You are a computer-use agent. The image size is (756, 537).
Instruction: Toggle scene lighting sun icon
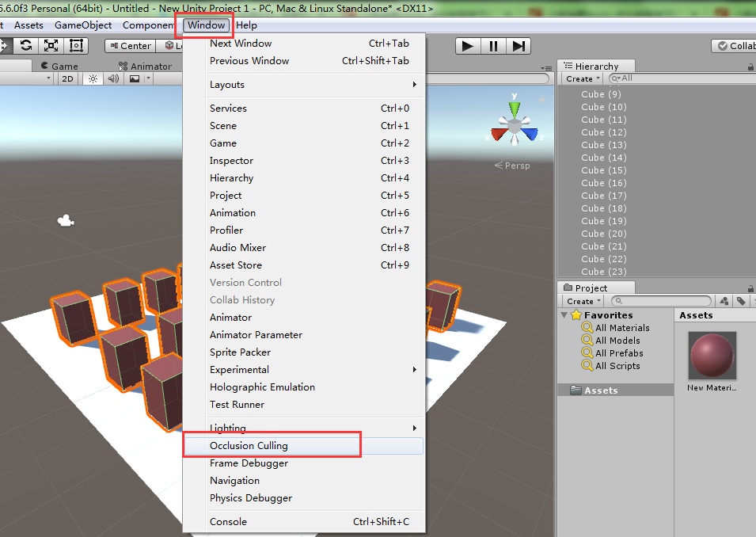(x=93, y=78)
